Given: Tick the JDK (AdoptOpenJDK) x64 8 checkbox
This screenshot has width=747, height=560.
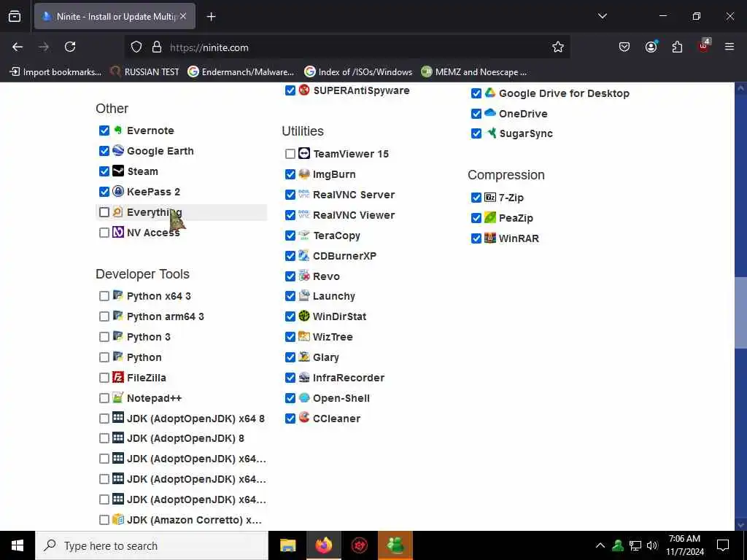Looking at the screenshot, I should click(104, 418).
